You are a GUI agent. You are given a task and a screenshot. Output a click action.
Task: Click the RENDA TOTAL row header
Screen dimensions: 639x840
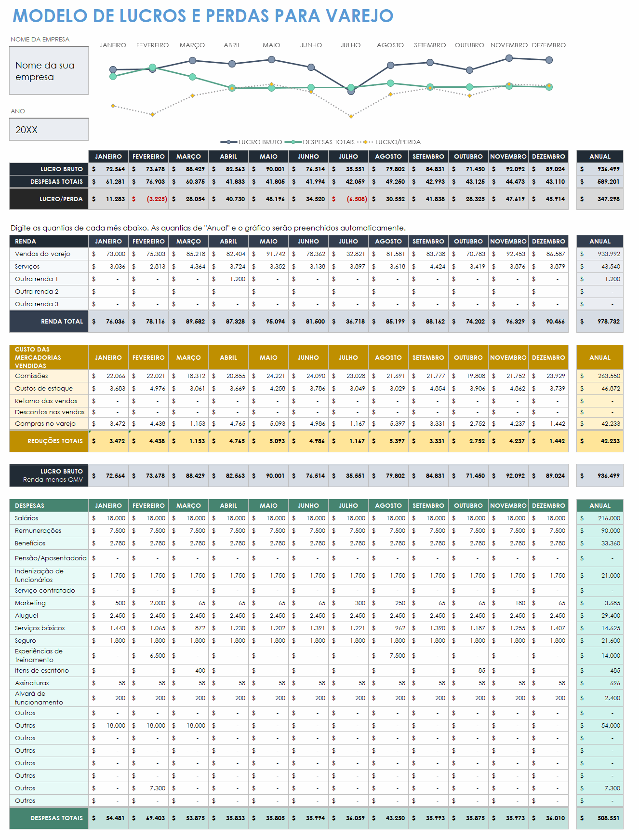(x=49, y=322)
